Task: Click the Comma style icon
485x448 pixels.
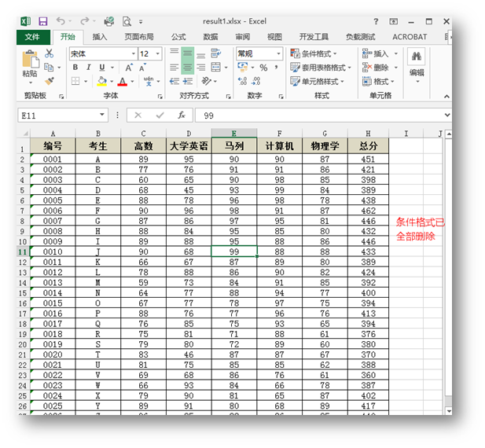Action: pos(276,68)
